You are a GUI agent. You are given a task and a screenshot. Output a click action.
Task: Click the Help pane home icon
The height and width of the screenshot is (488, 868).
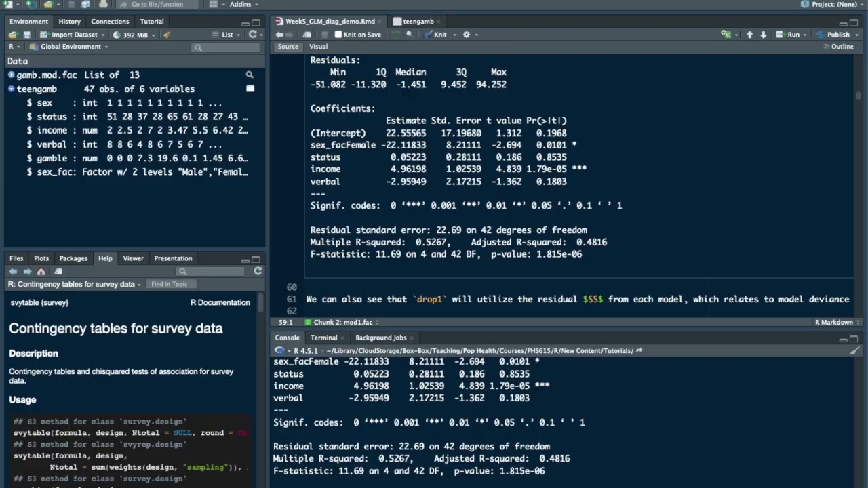pos(41,271)
